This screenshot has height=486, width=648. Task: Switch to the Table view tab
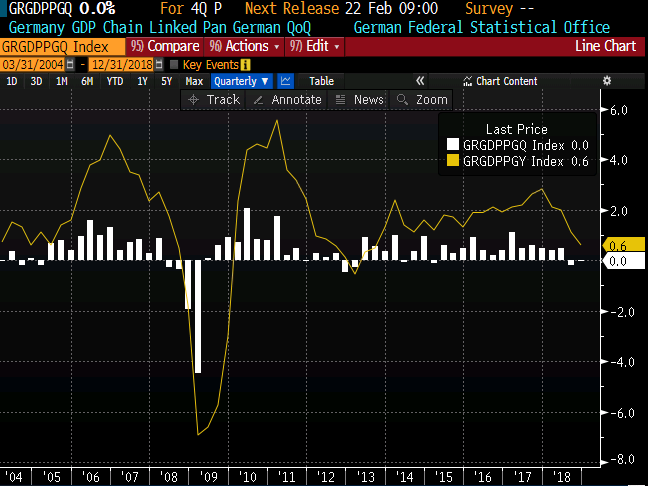[x=321, y=81]
